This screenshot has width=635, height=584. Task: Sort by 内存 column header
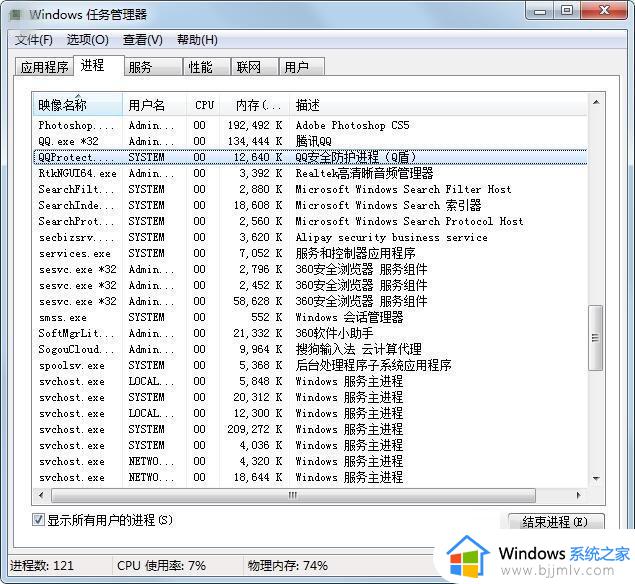click(255, 105)
